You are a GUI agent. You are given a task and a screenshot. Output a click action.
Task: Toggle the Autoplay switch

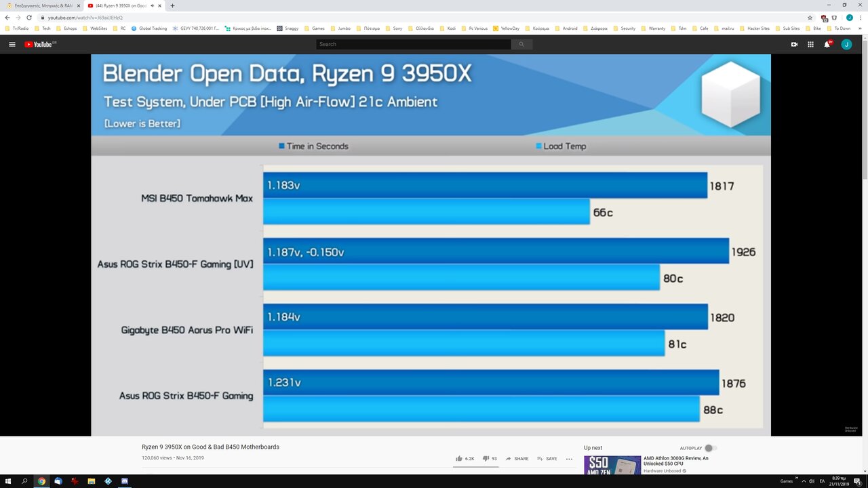[x=710, y=448]
